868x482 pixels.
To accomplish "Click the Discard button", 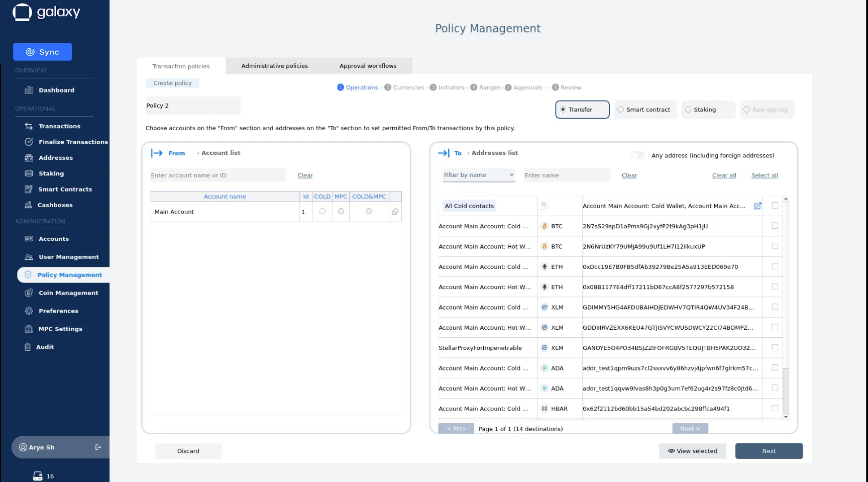I will click(188, 451).
